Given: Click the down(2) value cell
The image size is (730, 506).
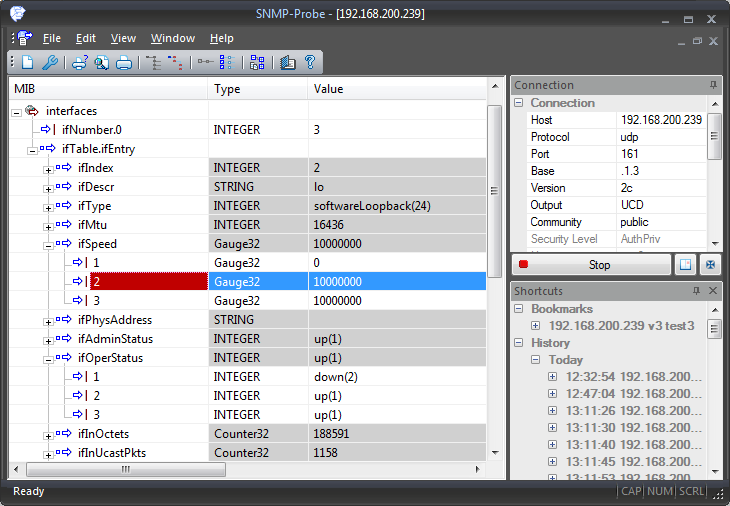Looking at the screenshot, I should [x=397, y=377].
